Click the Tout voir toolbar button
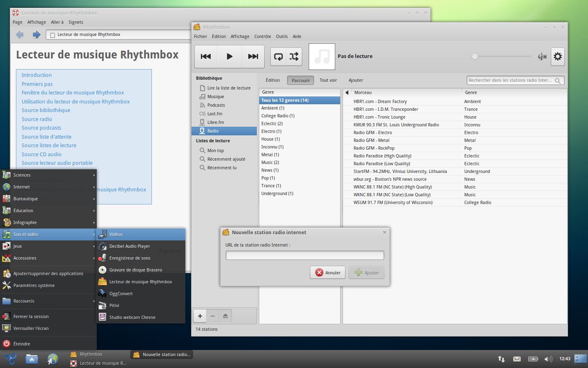588x368 pixels. [x=328, y=81]
